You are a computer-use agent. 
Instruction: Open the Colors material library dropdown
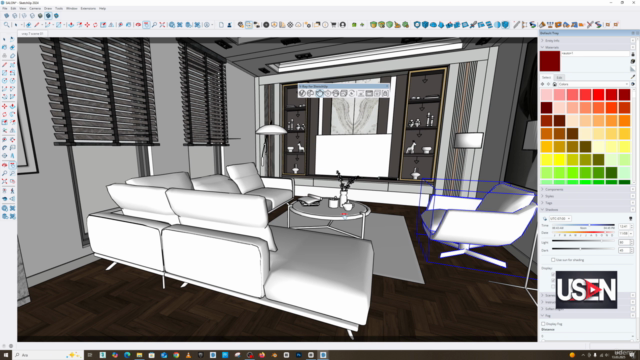(593, 84)
